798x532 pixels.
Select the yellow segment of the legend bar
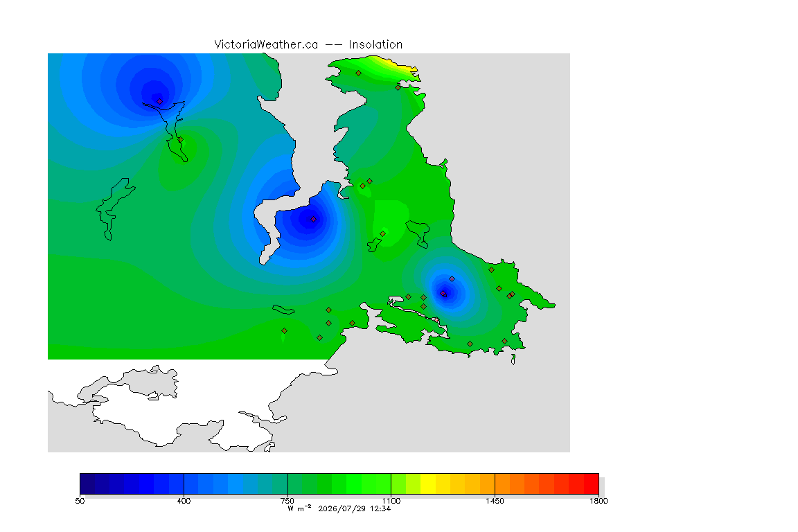pyautogui.click(x=428, y=484)
